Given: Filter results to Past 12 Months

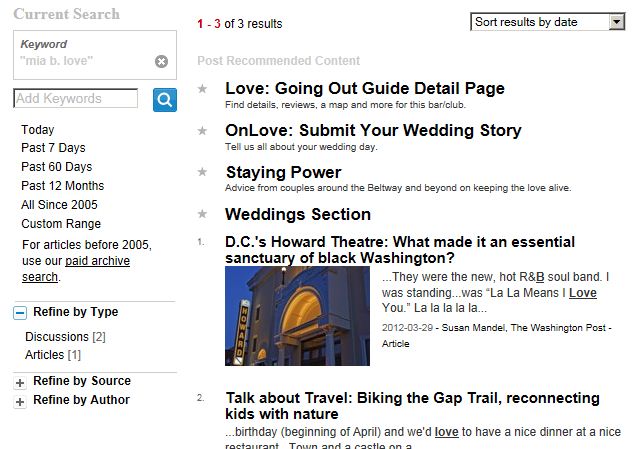Looking at the screenshot, I should click(63, 186).
